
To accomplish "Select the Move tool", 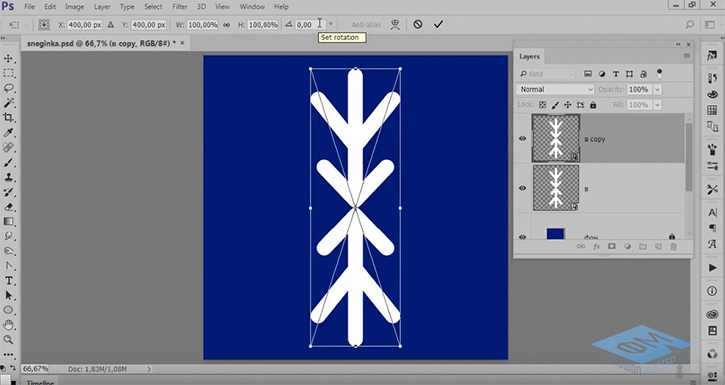I will point(8,59).
